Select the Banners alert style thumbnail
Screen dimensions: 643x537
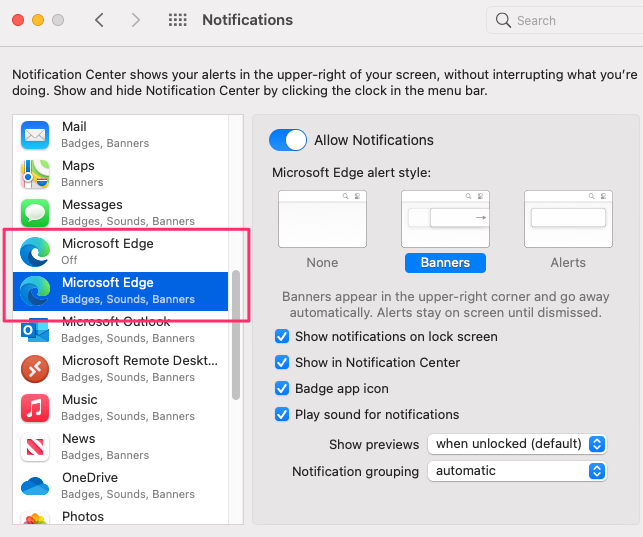pos(445,219)
